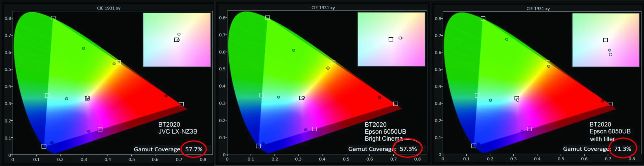This screenshot has height=166, width=644.
Task: Click measured red point in Bright Cinema chart
Action: [x=380, y=98]
